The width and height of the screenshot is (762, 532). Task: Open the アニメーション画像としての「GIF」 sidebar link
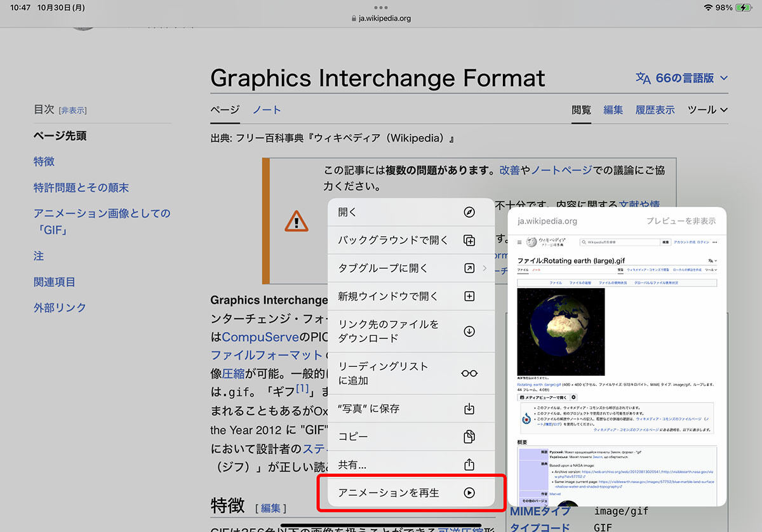(102, 221)
